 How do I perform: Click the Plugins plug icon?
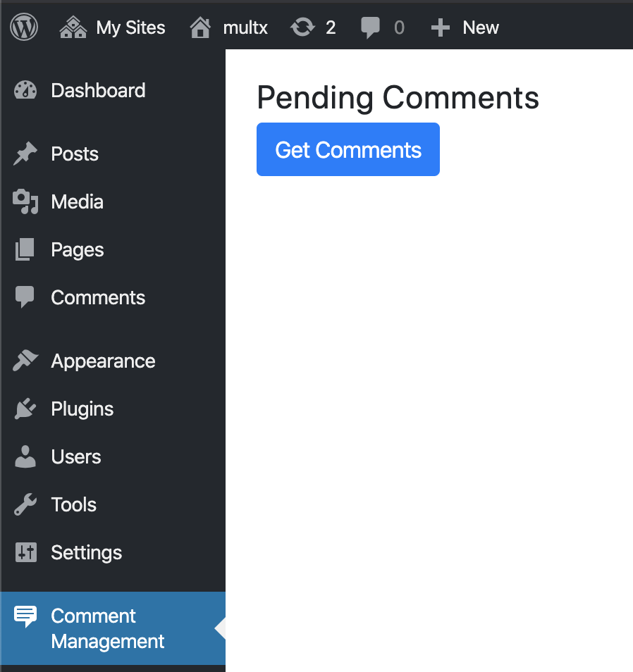(x=25, y=409)
